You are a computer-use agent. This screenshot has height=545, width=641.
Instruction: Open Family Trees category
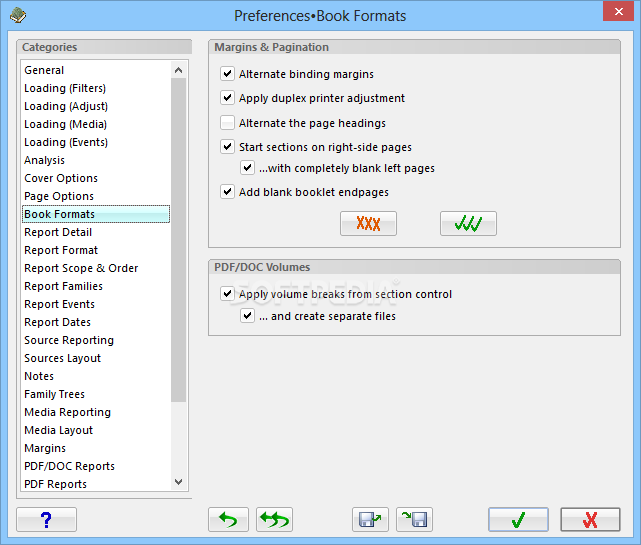(x=96, y=394)
